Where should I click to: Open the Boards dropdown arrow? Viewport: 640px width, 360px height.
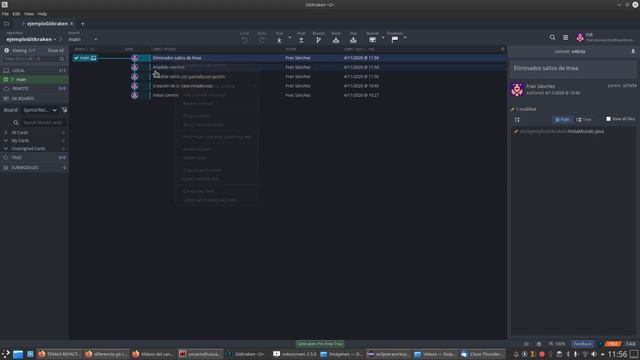[x=383, y=38]
